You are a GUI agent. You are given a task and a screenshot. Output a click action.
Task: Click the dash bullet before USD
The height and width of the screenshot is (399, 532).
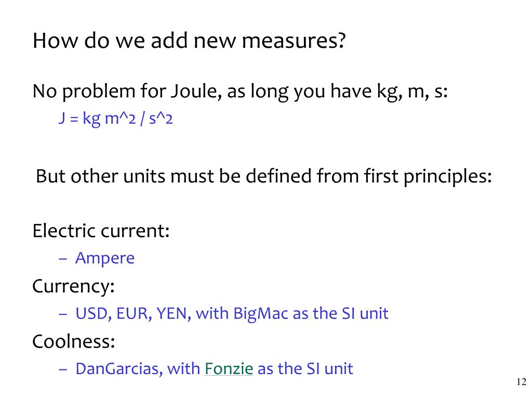point(63,314)
